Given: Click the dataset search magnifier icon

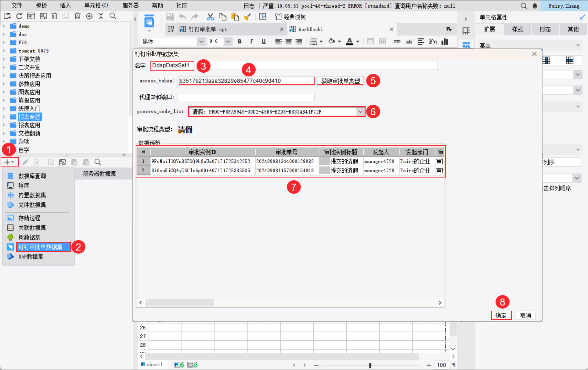Looking at the screenshot, I should (98, 162).
